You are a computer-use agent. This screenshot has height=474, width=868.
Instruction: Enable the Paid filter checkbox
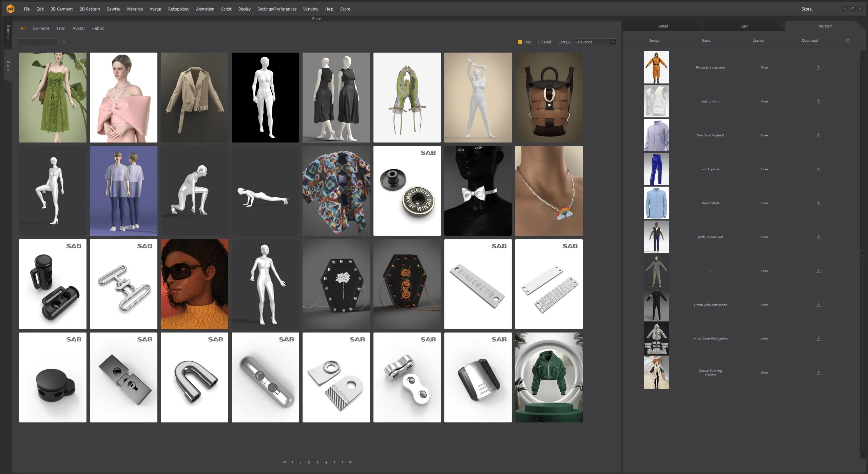[540, 42]
